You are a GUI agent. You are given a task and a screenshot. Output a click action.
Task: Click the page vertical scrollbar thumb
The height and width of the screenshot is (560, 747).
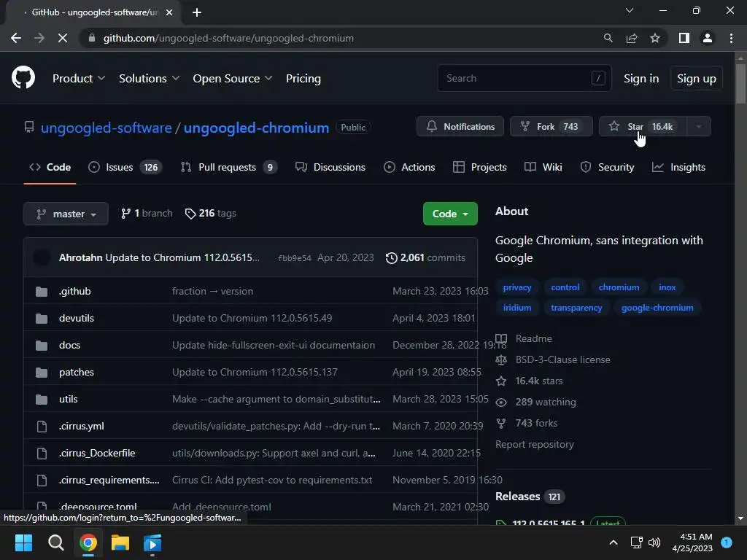[740, 83]
